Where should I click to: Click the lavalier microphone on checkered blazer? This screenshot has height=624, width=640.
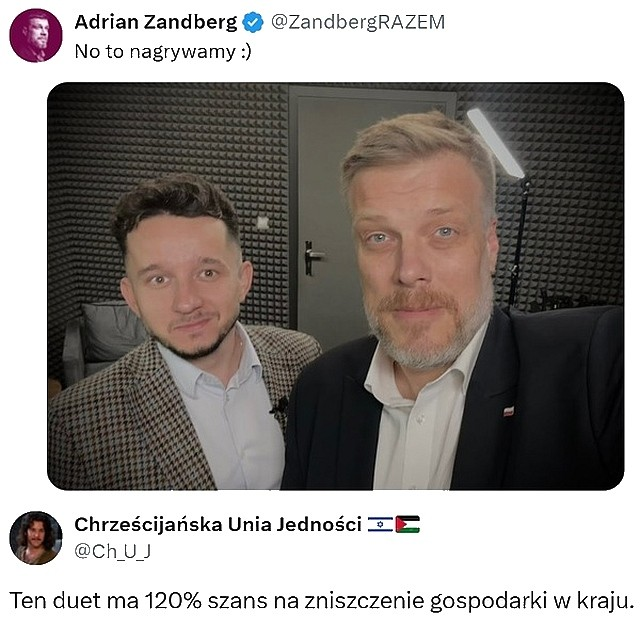click(x=280, y=407)
